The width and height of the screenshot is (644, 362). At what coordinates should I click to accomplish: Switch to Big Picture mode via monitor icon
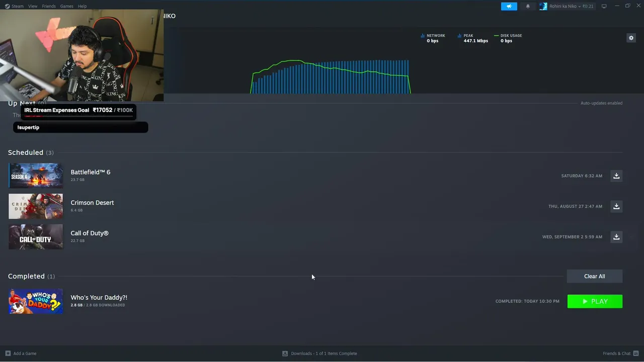(604, 6)
